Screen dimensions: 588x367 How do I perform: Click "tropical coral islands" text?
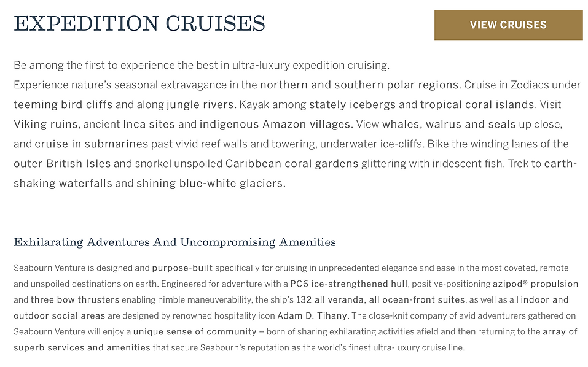[477, 104]
